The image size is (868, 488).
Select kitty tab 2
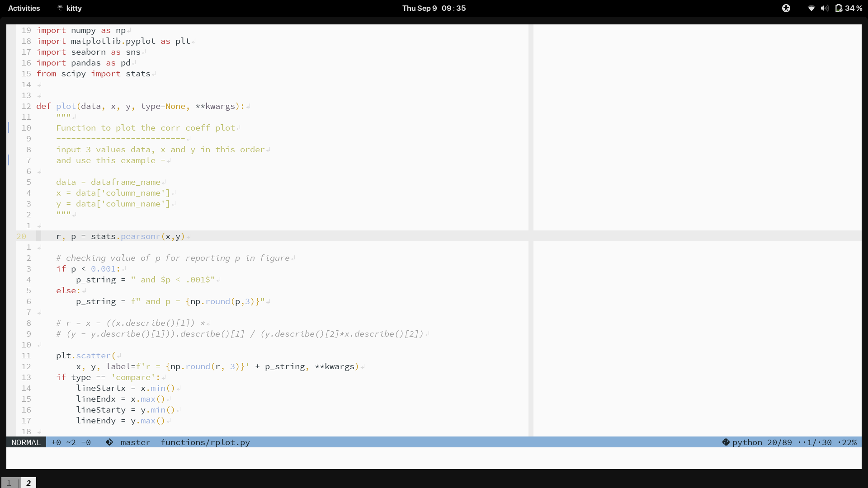tap(28, 483)
